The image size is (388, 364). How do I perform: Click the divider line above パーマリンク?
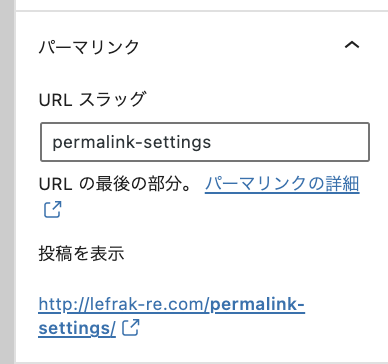click(x=201, y=11)
